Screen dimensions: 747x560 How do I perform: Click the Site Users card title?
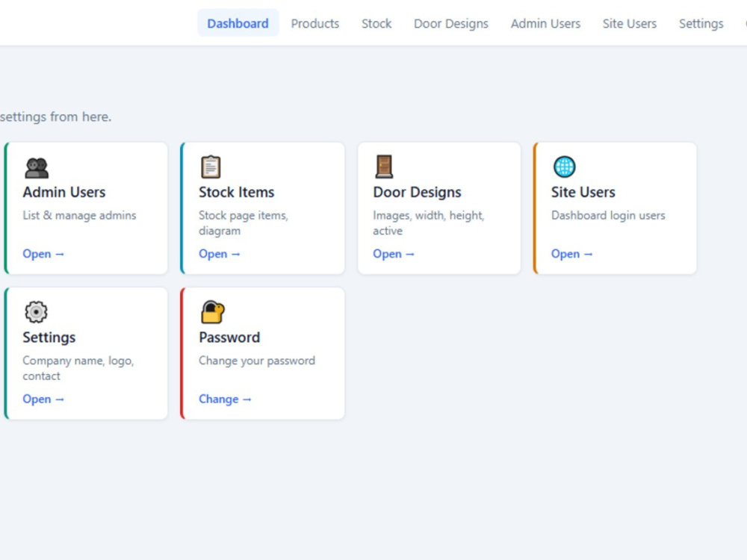(x=583, y=192)
